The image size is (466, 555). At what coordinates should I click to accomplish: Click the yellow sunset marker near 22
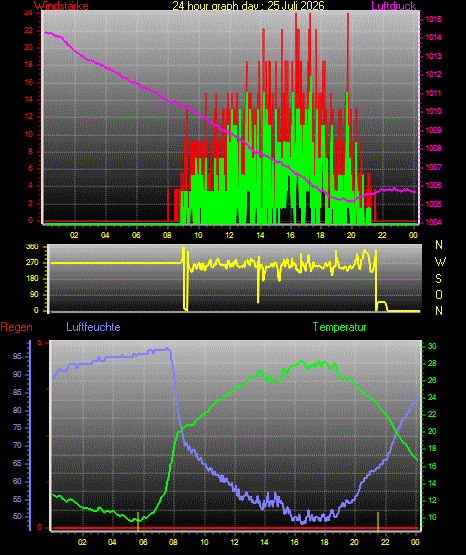(378, 521)
